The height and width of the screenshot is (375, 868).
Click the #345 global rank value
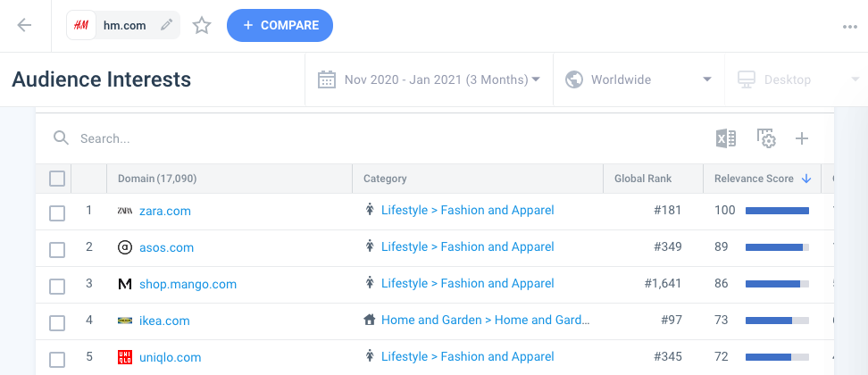668,357
